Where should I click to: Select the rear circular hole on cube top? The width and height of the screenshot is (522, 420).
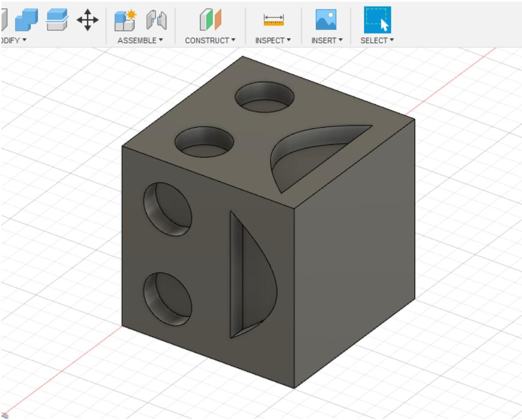click(x=265, y=97)
